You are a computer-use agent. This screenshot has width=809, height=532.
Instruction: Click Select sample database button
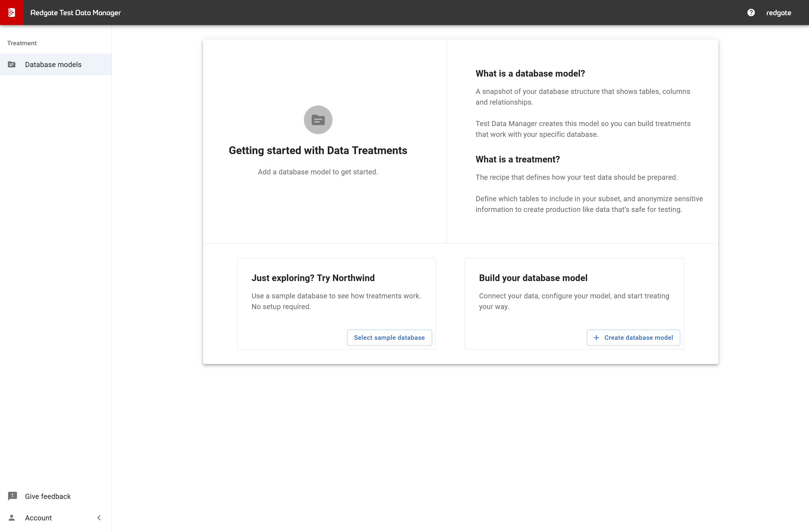(389, 337)
